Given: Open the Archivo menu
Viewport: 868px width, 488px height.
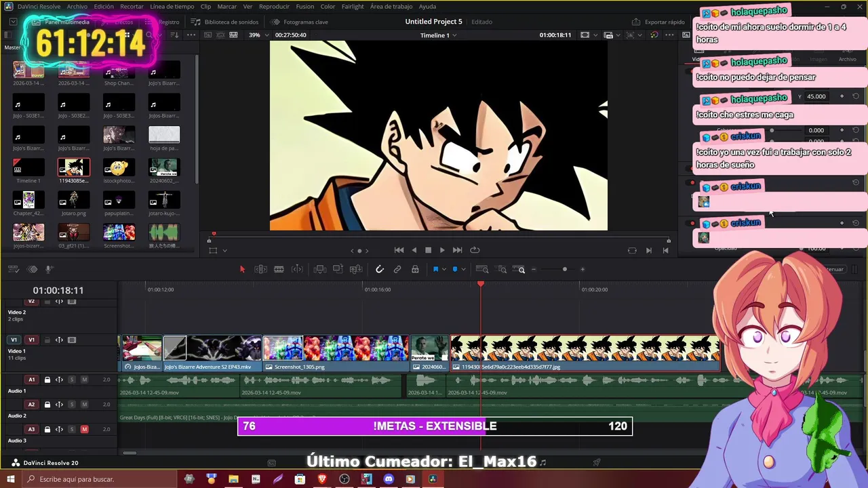Looking at the screenshot, I should (77, 6).
